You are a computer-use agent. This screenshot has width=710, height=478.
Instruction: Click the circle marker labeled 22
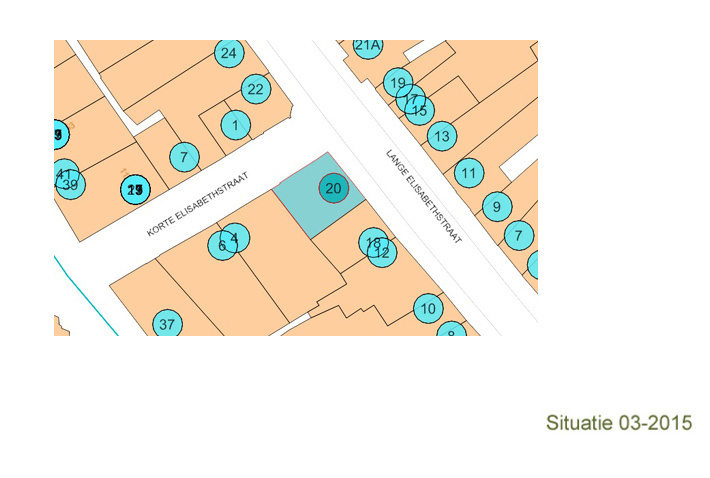click(255, 89)
